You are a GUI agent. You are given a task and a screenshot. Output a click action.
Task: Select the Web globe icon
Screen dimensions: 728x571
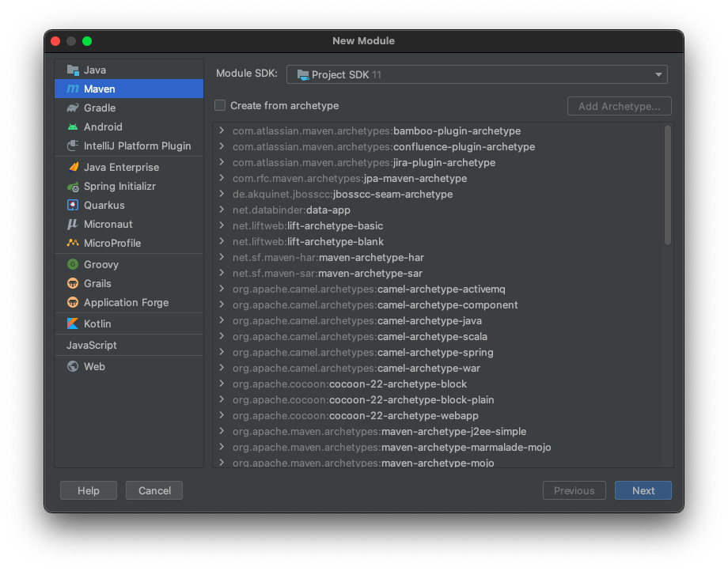[x=73, y=366]
